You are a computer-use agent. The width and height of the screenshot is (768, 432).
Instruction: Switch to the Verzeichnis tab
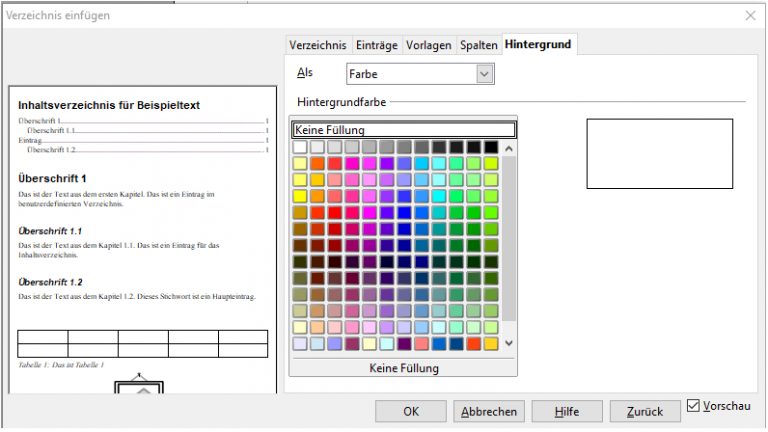pos(317,45)
